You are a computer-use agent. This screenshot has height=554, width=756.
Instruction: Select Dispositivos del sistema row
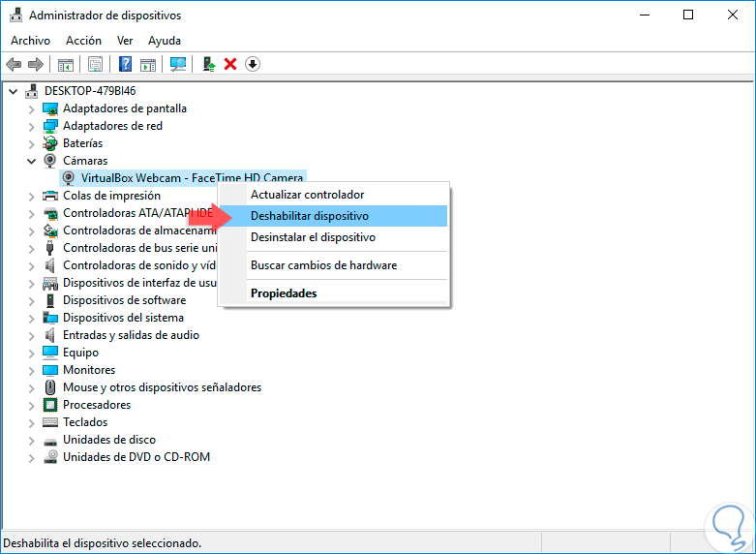coord(124,318)
